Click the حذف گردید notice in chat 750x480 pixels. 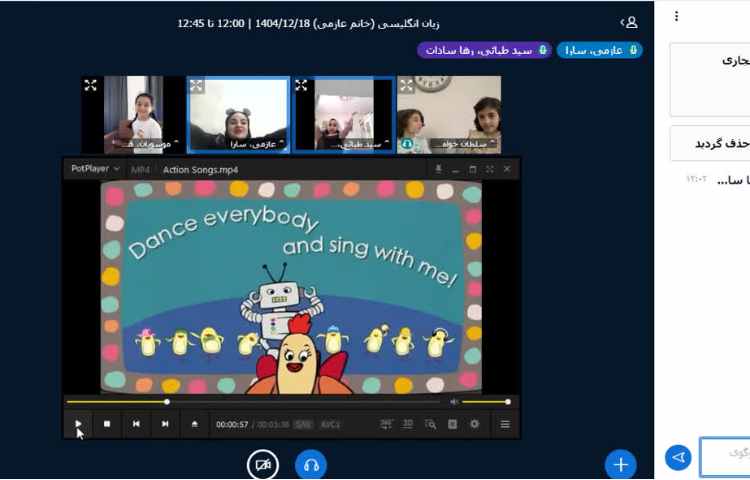coord(710,143)
